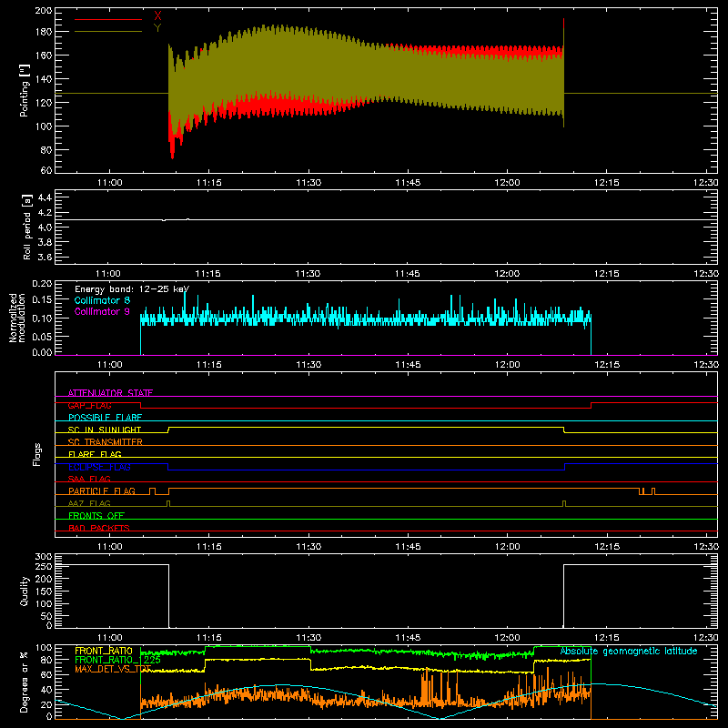Click the Pointing axis title
728x728 pixels.
pyautogui.click(x=25, y=90)
